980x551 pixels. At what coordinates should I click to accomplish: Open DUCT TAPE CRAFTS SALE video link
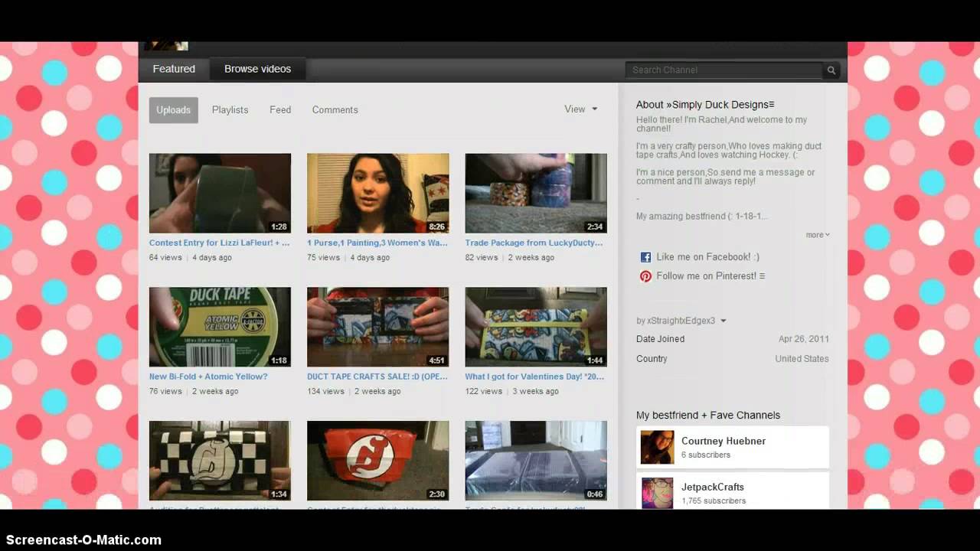click(x=377, y=377)
